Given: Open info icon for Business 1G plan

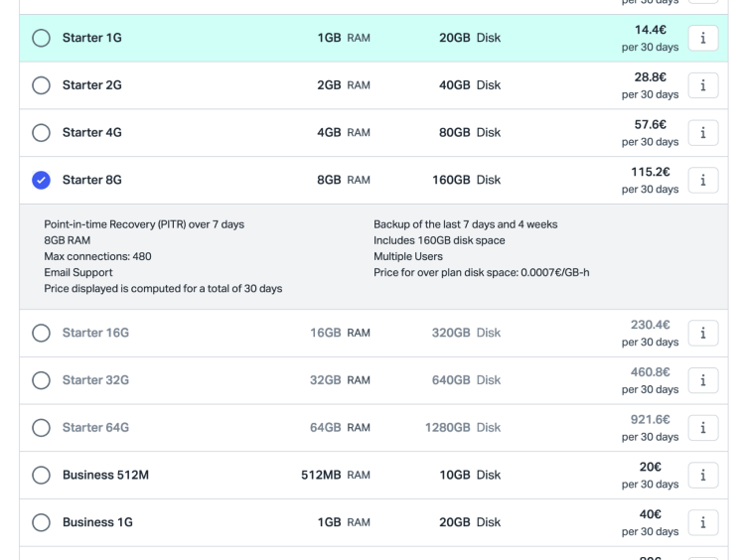Looking at the screenshot, I should [x=702, y=522].
